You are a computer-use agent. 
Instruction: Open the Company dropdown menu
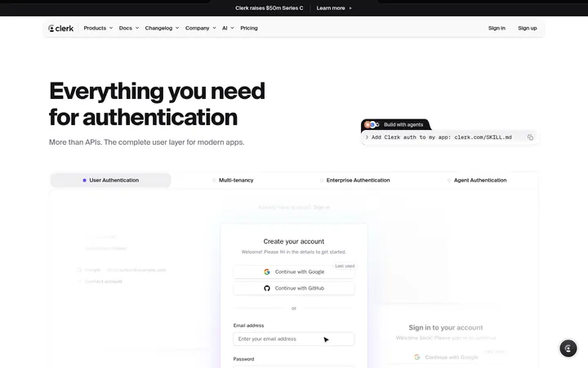201,28
